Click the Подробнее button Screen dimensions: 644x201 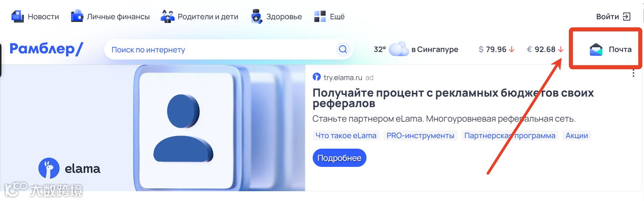[x=339, y=158]
